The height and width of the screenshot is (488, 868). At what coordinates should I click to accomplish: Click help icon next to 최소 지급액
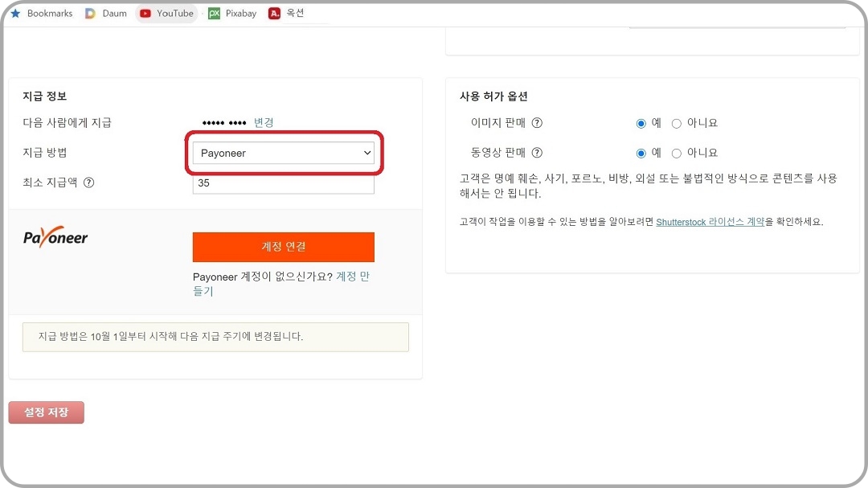tap(88, 182)
